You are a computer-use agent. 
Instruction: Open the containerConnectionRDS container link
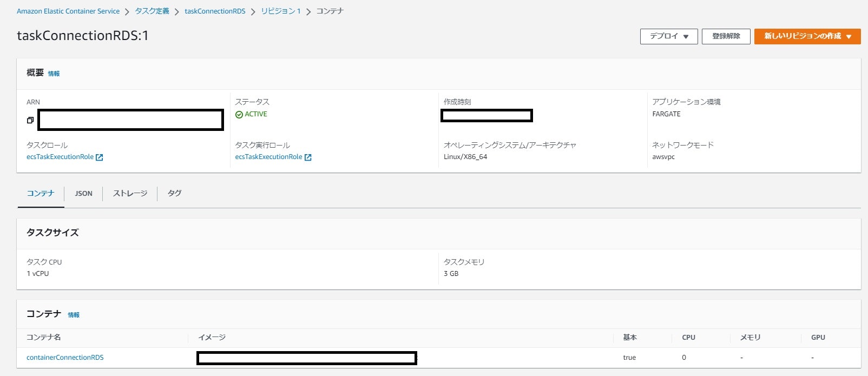click(x=65, y=358)
